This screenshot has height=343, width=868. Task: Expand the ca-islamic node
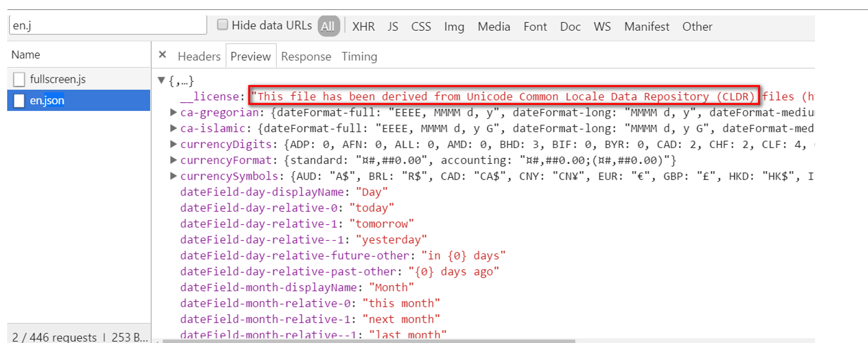coord(173,129)
